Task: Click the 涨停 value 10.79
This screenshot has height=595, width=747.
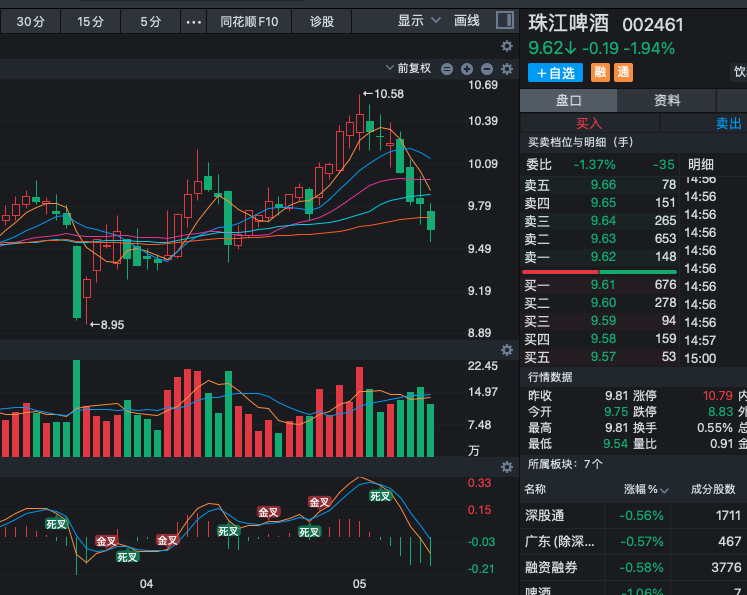Action: pos(717,396)
